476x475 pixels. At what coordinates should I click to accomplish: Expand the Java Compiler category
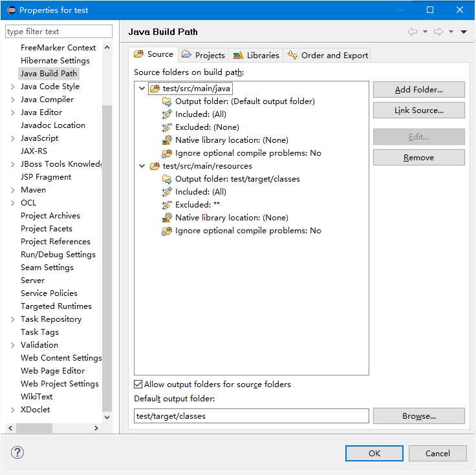[x=12, y=100]
